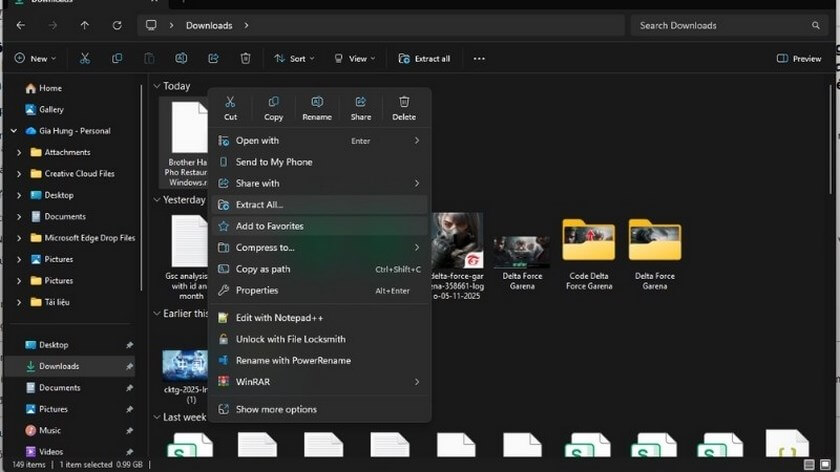The image size is (840, 472).
Task: Click the toolbar trash Delete icon
Action: (245, 59)
